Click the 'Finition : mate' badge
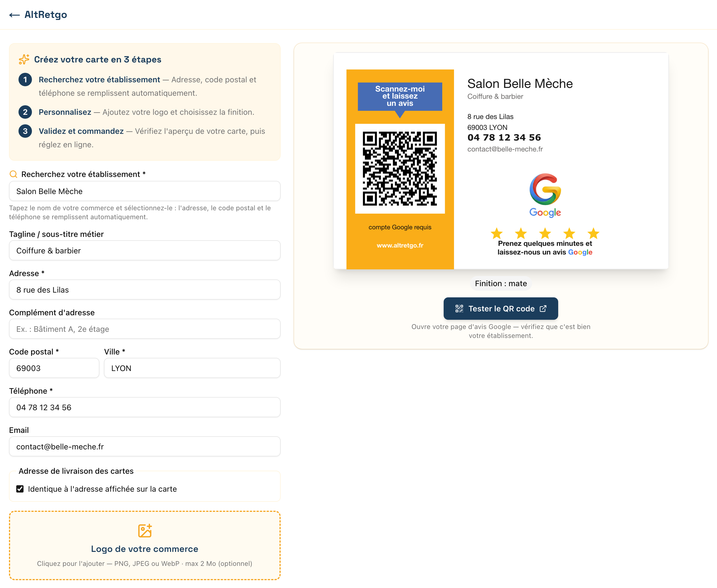This screenshot has height=588, width=717. click(x=501, y=283)
